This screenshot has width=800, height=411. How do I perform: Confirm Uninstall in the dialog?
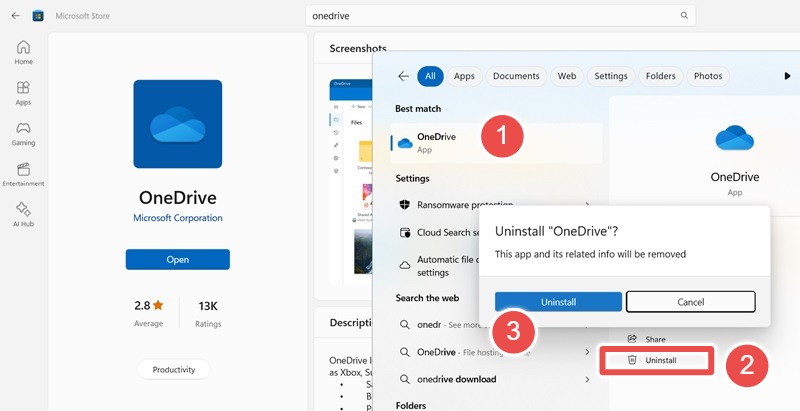pyautogui.click(x=558, y=302)
